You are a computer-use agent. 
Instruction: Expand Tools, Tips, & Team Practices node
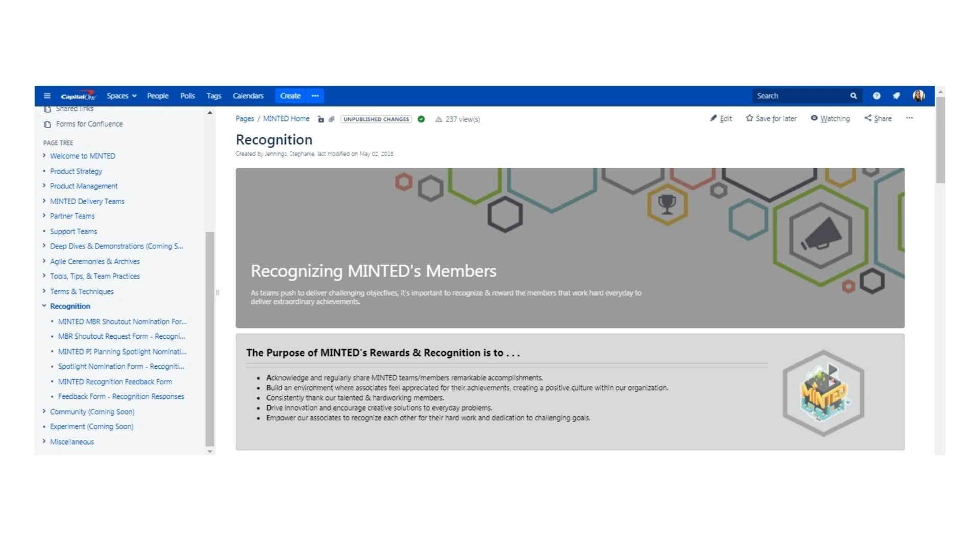click(44, 276)
